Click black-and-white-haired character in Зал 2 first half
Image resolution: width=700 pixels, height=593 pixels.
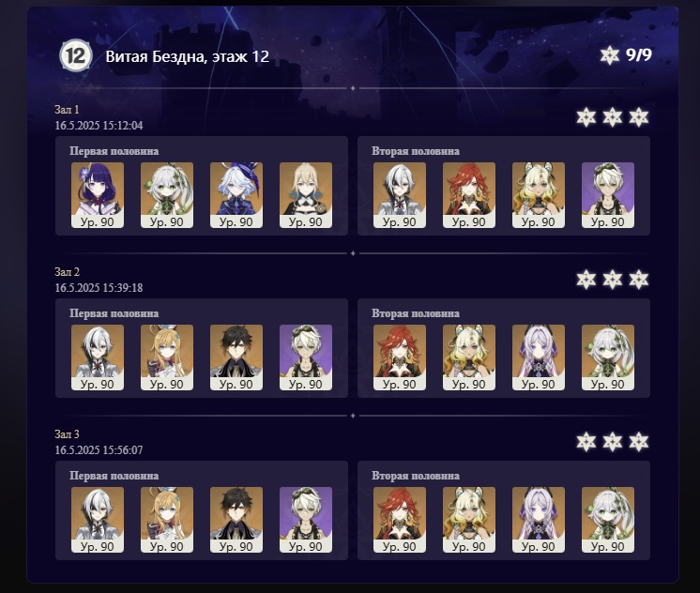point(98,357)
